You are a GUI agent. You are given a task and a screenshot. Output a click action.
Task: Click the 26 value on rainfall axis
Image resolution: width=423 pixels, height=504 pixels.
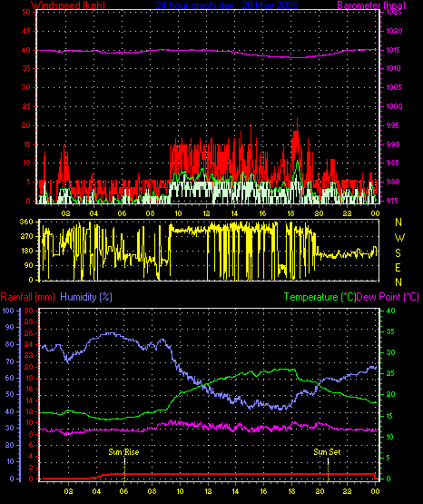click(28, 333)
